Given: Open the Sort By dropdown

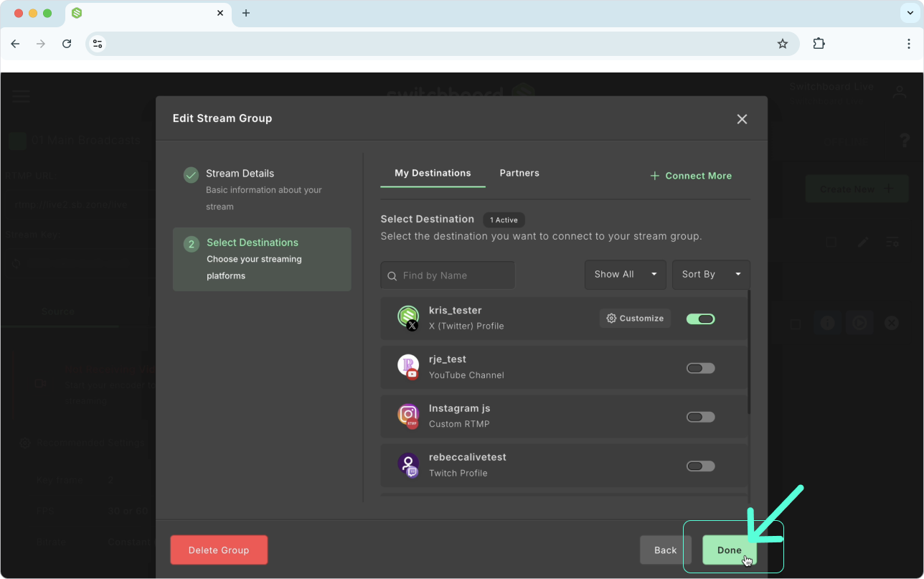Looking at the screenshot, I should pos(711,275).
